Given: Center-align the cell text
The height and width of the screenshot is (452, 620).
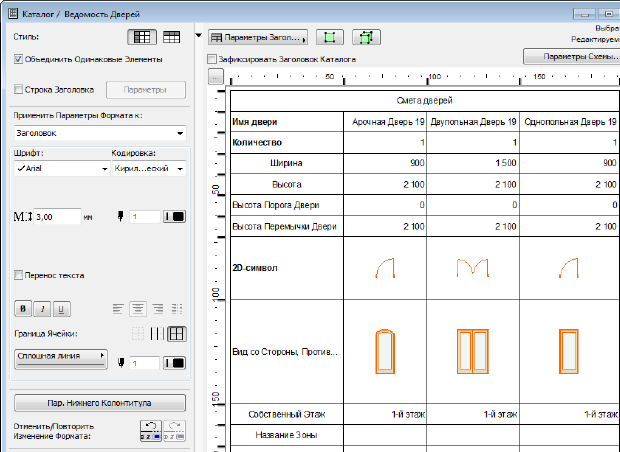Looking at the screenshot, I should [138, 309].
